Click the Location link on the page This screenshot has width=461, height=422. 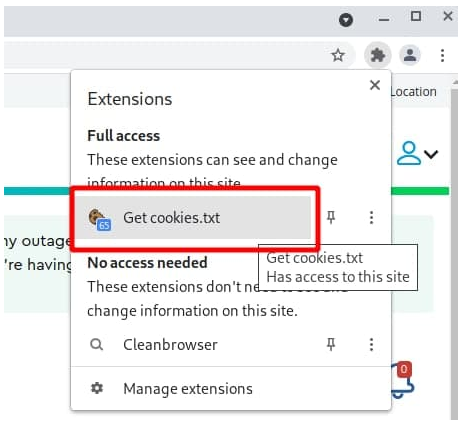413,92
